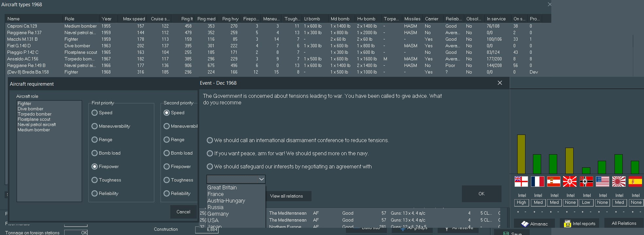Open the nation selection combo box
This screenshot has height=235, width=644.
tap(236, 179)
